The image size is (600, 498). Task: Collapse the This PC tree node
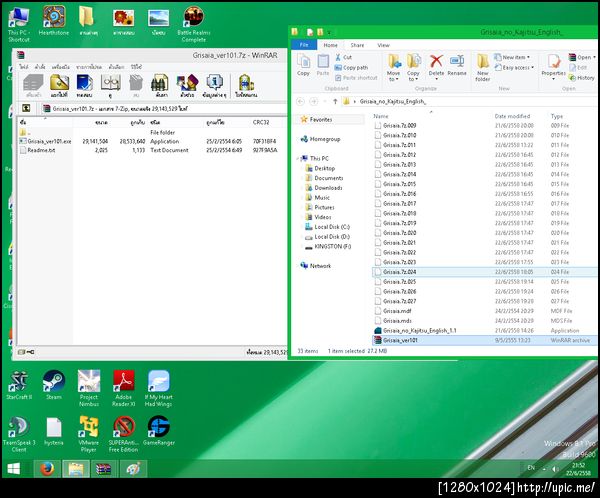297,158
